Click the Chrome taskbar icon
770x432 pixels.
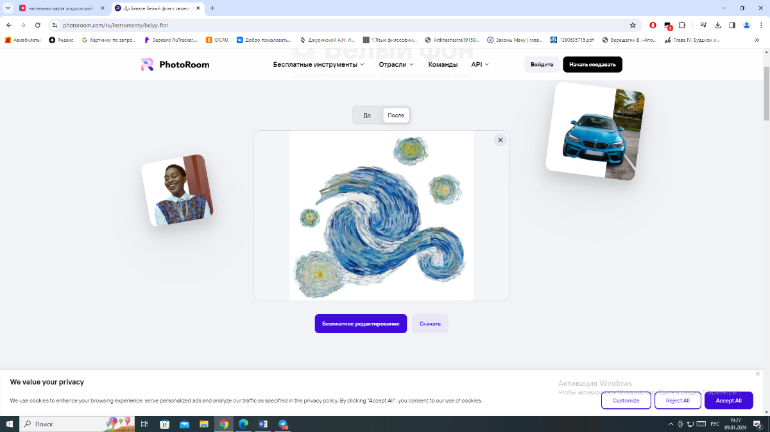[224, 424]
